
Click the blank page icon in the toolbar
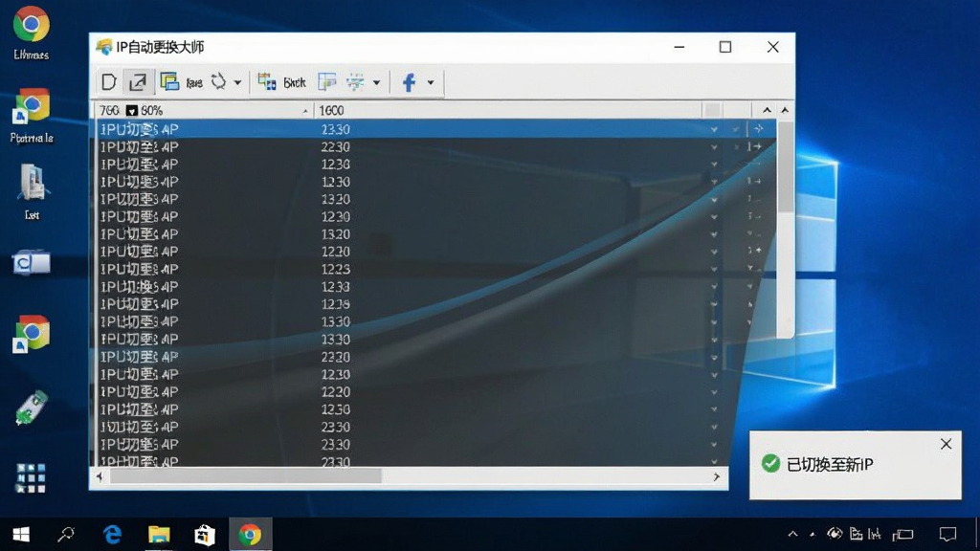click(x=109, y=82)
